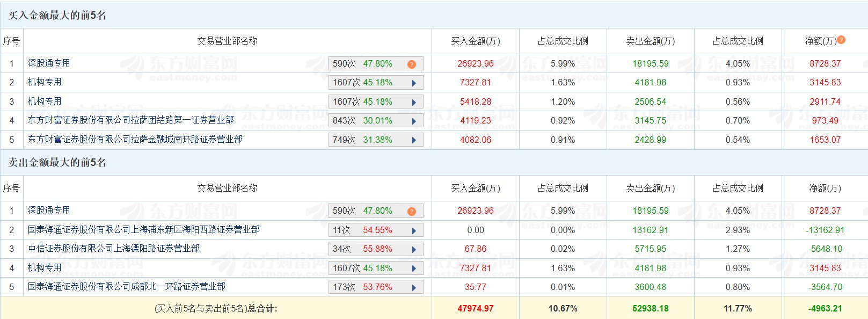
Task: Open 东方财富证券拉萨金融城南环路证券营业部 link
Action: [135, 140]
